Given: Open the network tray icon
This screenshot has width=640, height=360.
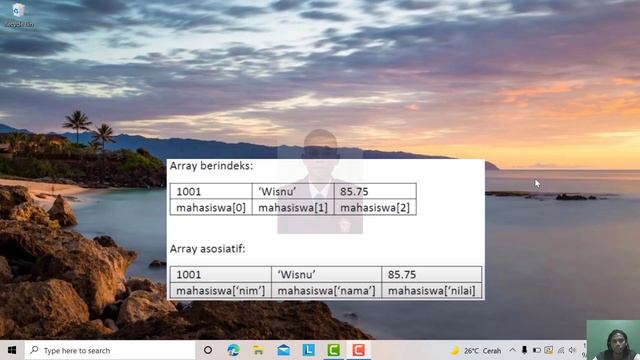Looking at the screenshot, I should point(561,350).
